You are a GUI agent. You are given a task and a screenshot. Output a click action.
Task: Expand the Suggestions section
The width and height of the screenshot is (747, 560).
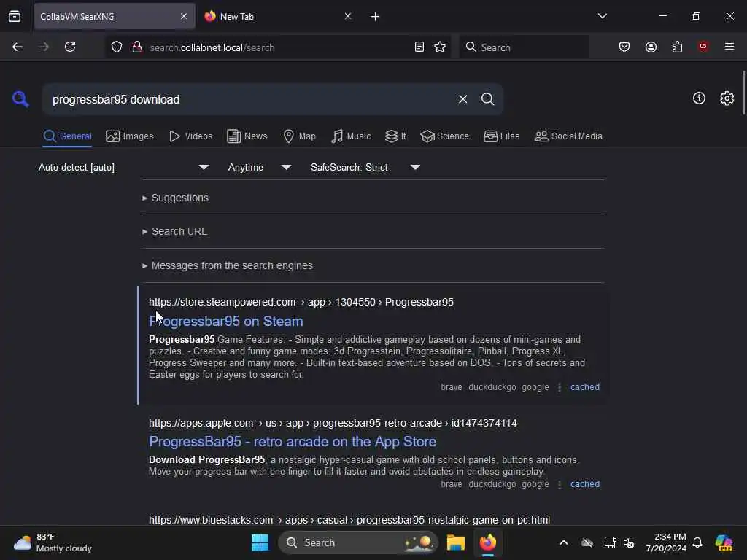175,198
